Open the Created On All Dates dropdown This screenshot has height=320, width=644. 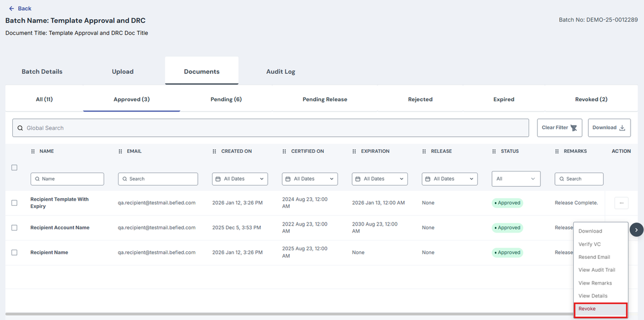[240, 179]
